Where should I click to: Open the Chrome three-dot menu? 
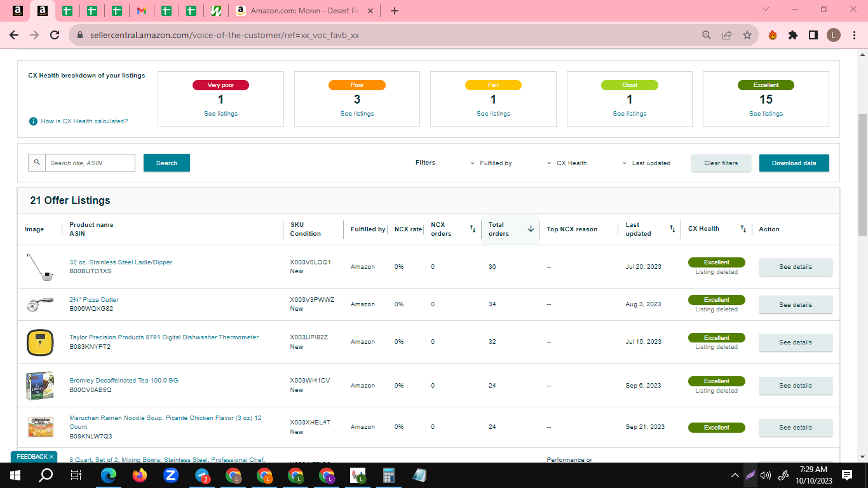pos(854,35)
